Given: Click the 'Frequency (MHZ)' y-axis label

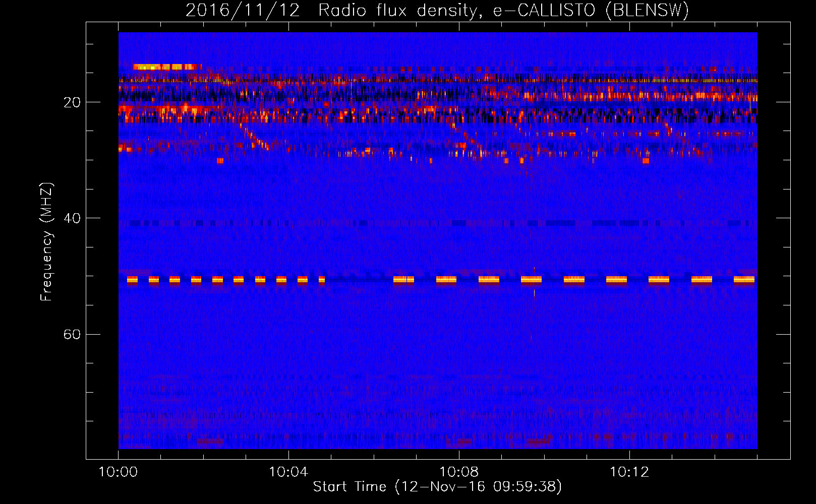Looking at the screenshot, I should pos(46,242).
